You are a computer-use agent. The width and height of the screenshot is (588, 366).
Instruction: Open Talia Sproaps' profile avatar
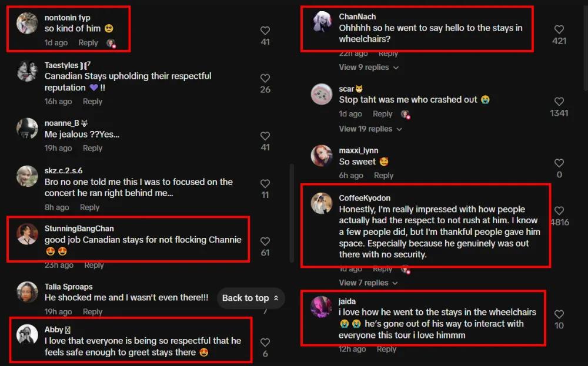point(28,293)
